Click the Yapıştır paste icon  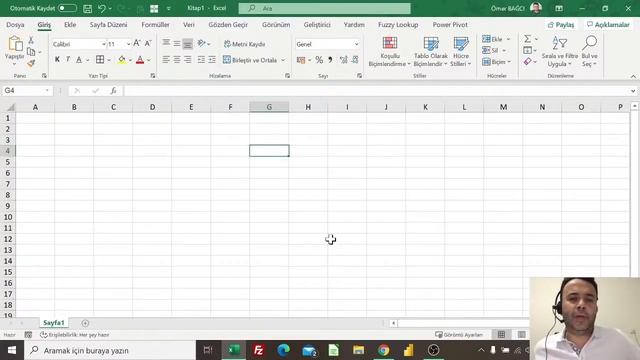pyautogui.click(x=15, y=44)
